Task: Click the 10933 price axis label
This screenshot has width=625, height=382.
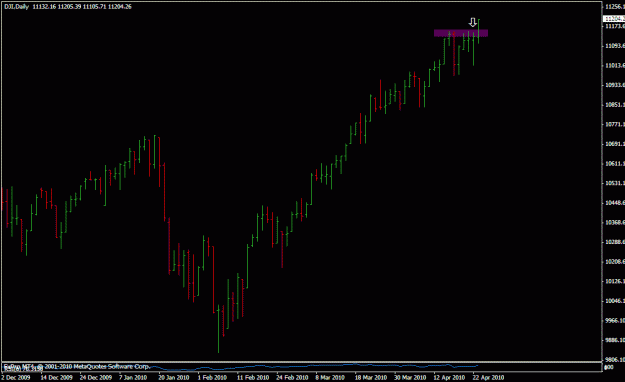Action: click(615, 85)
